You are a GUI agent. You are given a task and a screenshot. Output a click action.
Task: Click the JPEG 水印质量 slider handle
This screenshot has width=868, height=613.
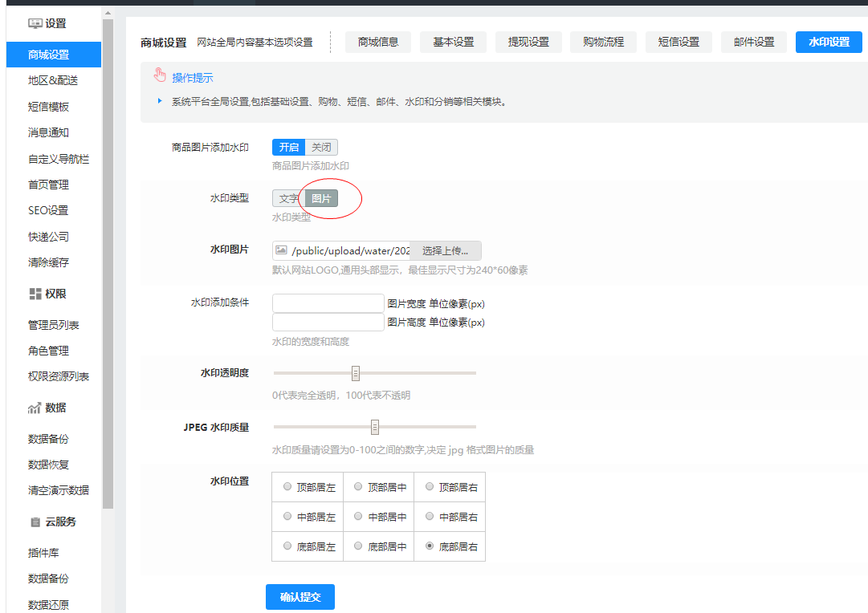coord(375,427)
